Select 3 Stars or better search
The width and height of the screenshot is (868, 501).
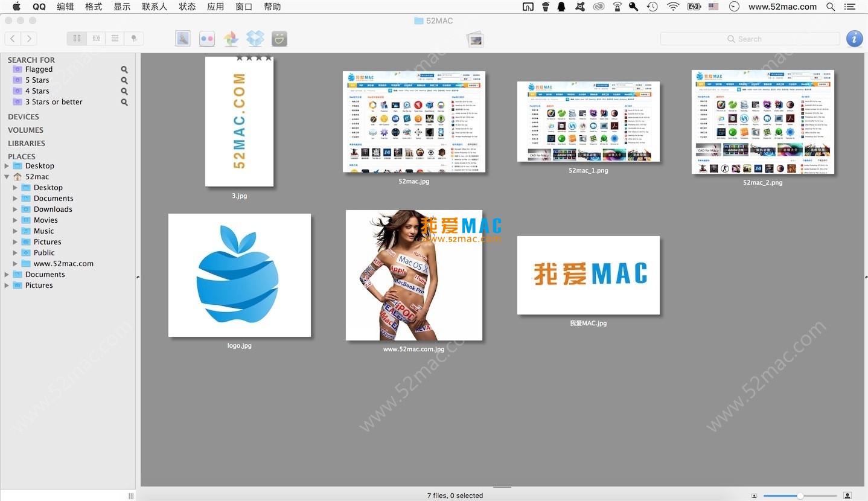[54, 102]
